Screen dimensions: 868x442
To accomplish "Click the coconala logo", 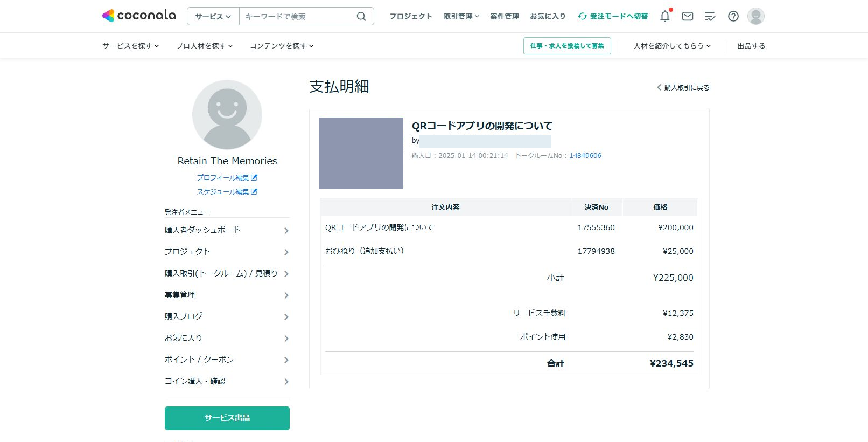I will tap(139, 16).
